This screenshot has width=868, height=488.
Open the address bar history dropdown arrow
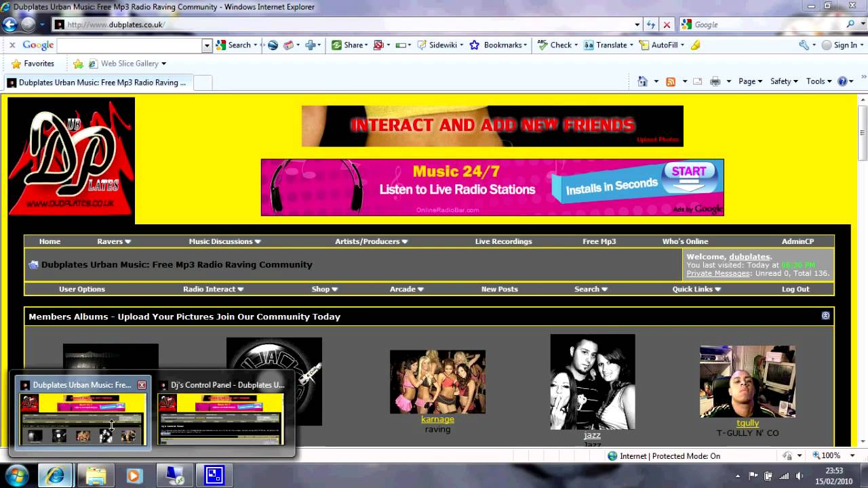tap(637, 24)
